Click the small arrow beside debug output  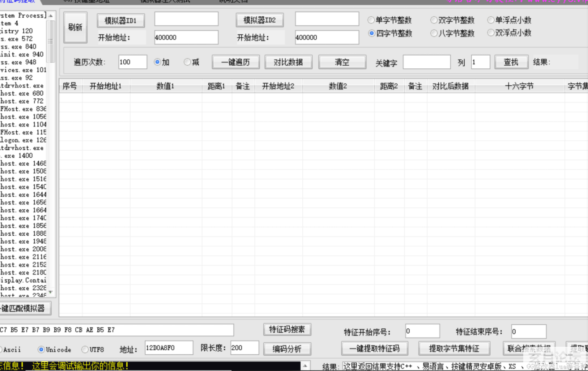(x=305, y=366)
